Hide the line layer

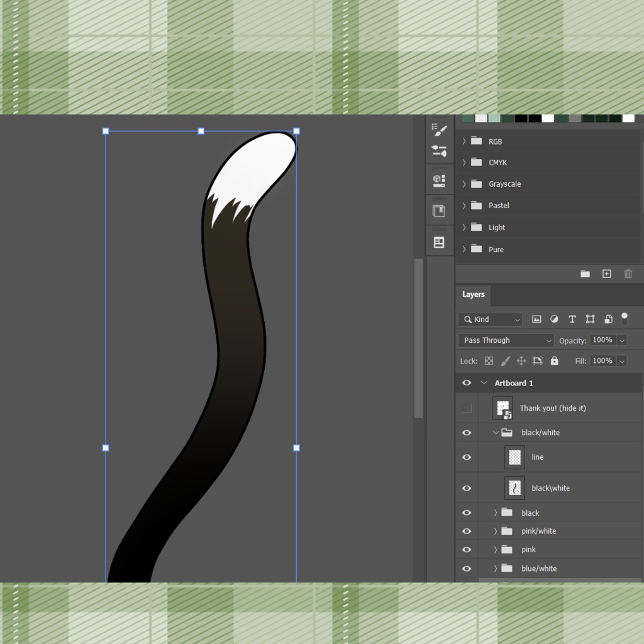pyautogui.click(x=466, y=457)
